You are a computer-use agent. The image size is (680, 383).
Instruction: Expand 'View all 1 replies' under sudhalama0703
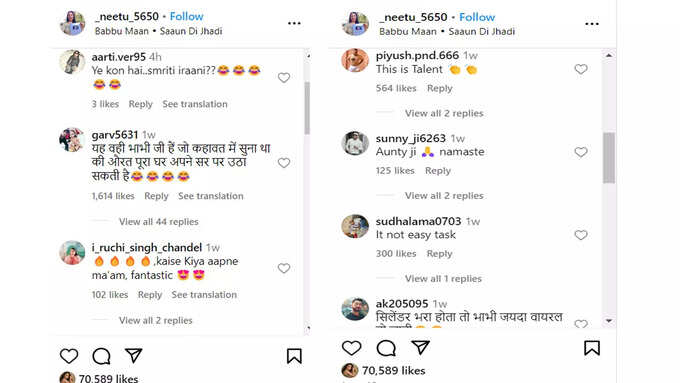click(443, 278)
